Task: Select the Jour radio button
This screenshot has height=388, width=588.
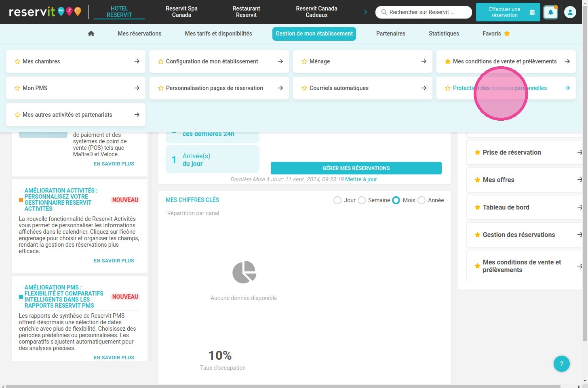Action: click(x=337, y=200)
